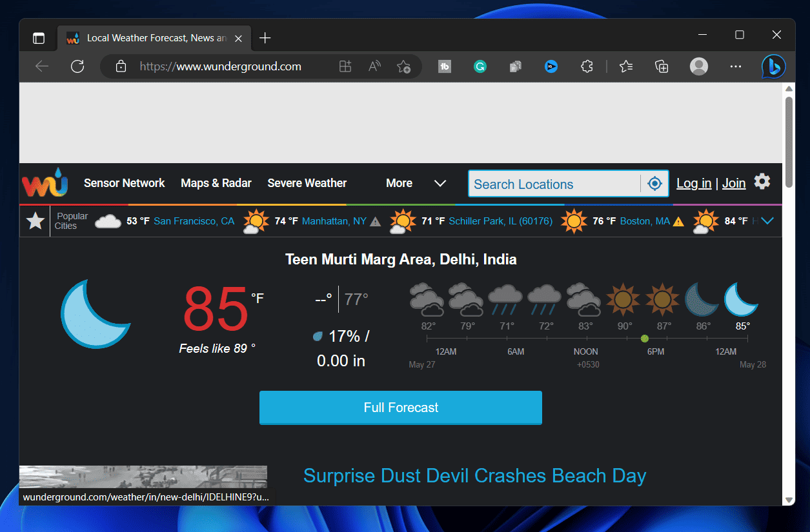Expand the Popular Cities bar

pyautogui.click(x=767, y=221)
